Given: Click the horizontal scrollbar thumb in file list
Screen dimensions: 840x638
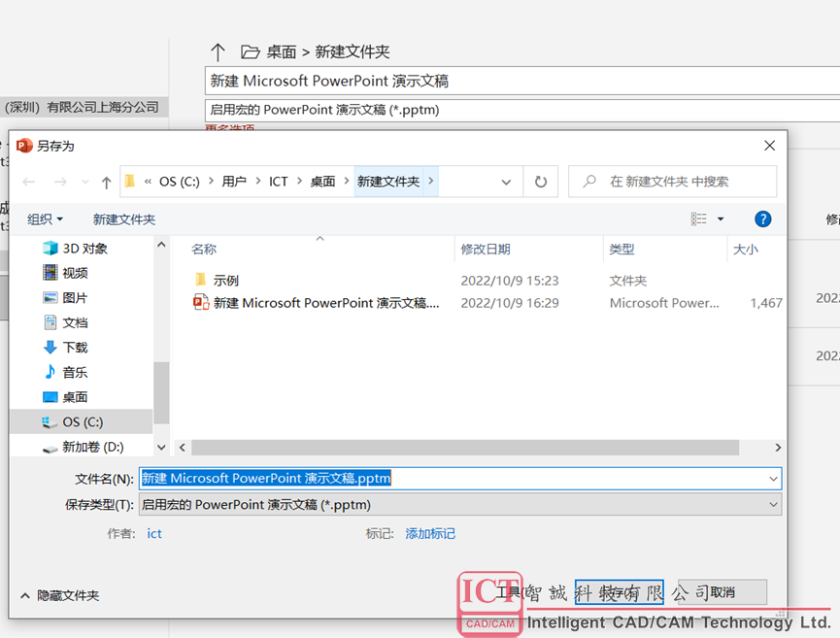Looking at the screenshot, I should [x=465, y=448].
